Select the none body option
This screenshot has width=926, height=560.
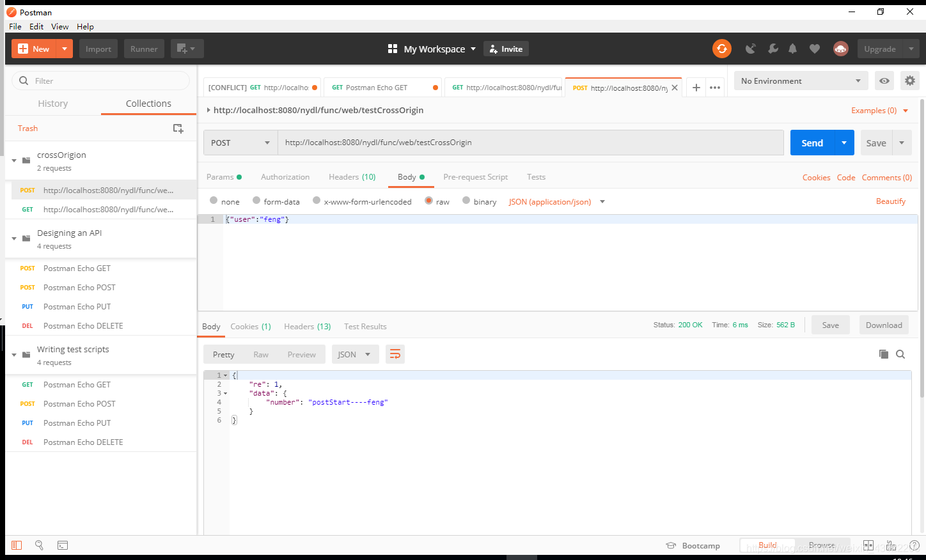[214, 201]
